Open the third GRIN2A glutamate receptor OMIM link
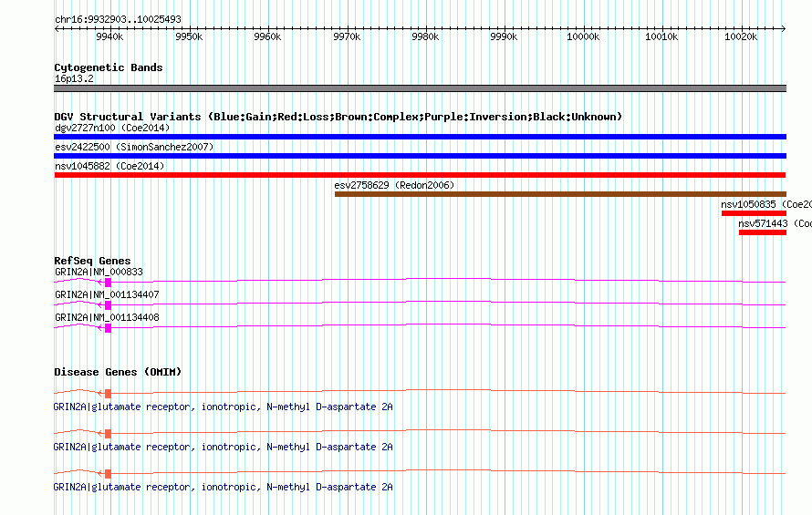Image resolution: width=812 pixels, height=515 pixels. click(x=224, y=487)
